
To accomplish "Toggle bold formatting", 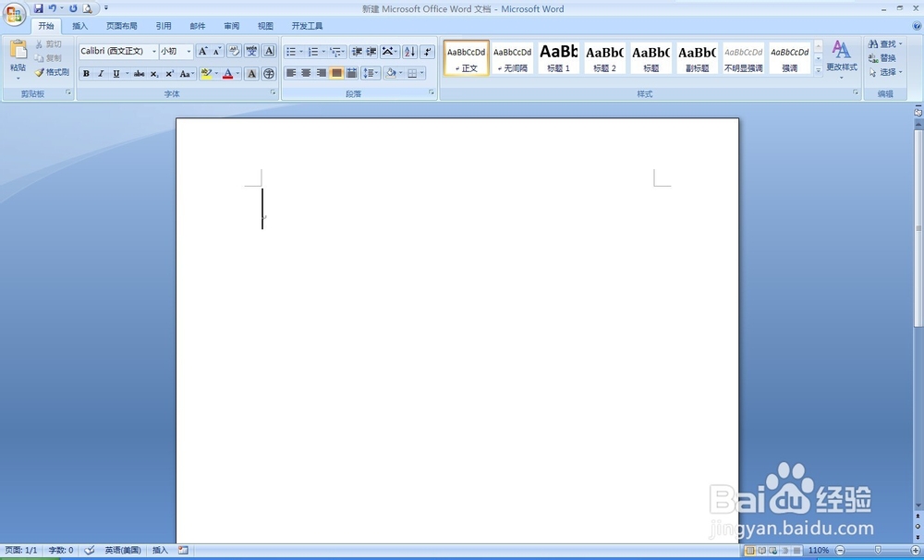I will (86, 74).
